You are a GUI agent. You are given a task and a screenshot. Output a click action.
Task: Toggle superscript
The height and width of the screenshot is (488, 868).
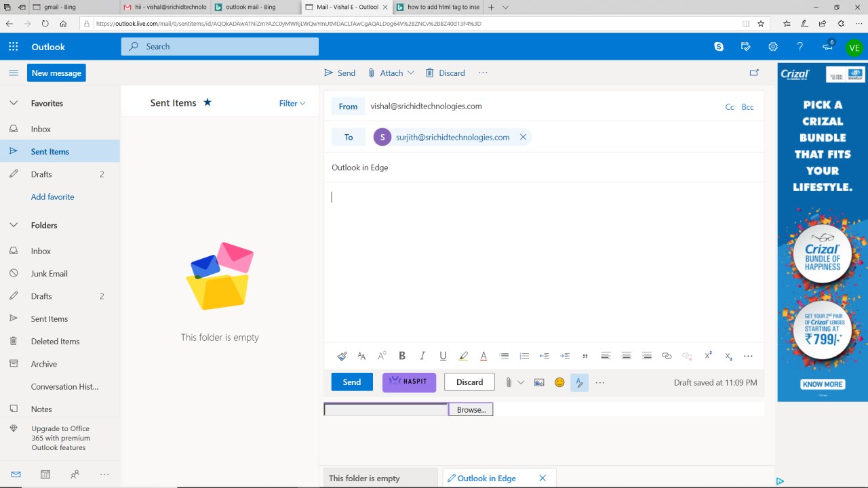[x=708, y=356]
